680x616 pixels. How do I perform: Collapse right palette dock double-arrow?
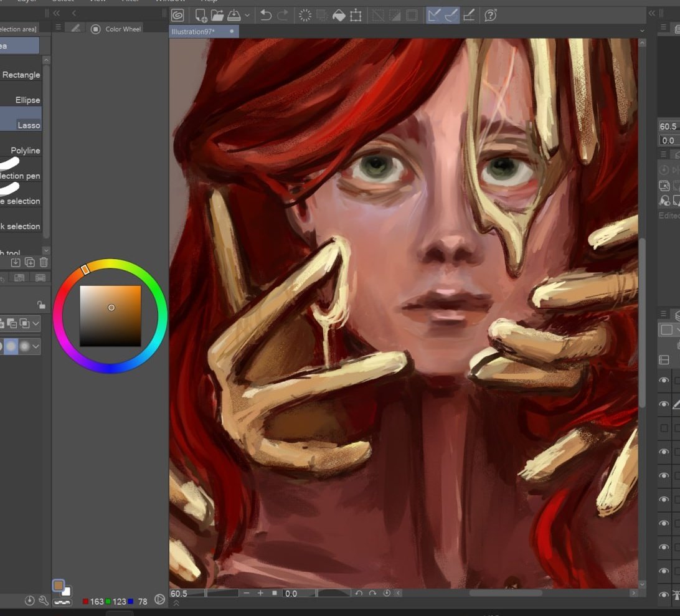652,14
